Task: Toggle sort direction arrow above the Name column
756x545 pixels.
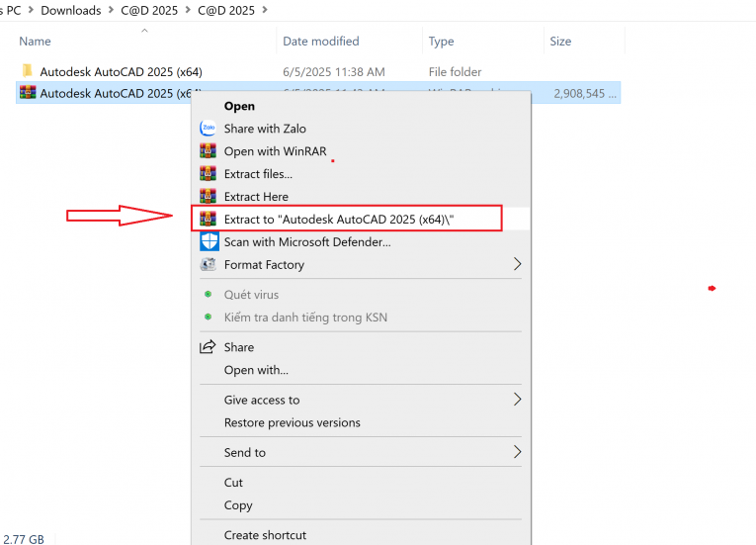Action: point(144,31)
